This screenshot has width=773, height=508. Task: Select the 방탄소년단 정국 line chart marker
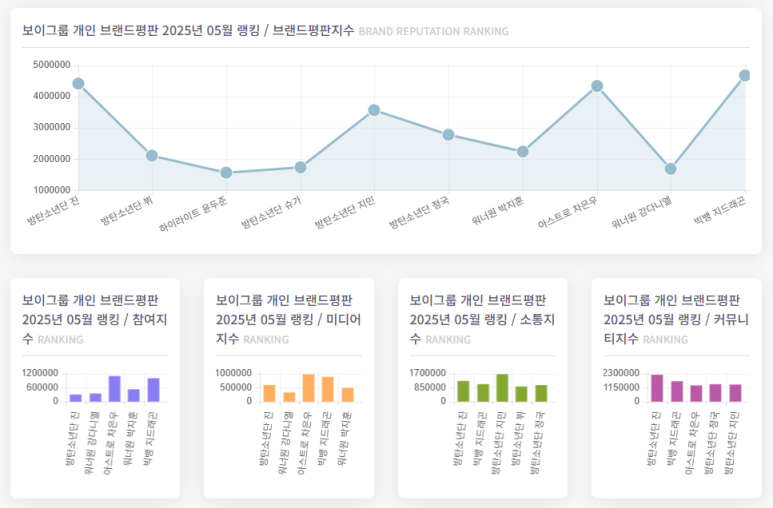pos(448,134)
